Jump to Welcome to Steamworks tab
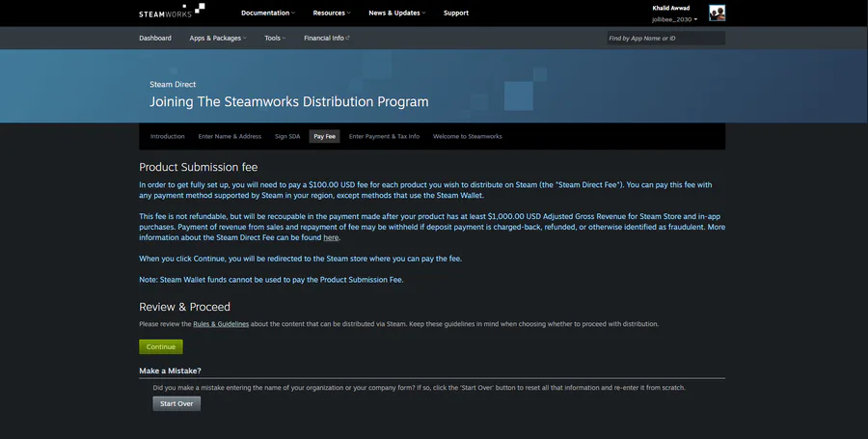This screenshot has height=439, width=868. point(467,136)
